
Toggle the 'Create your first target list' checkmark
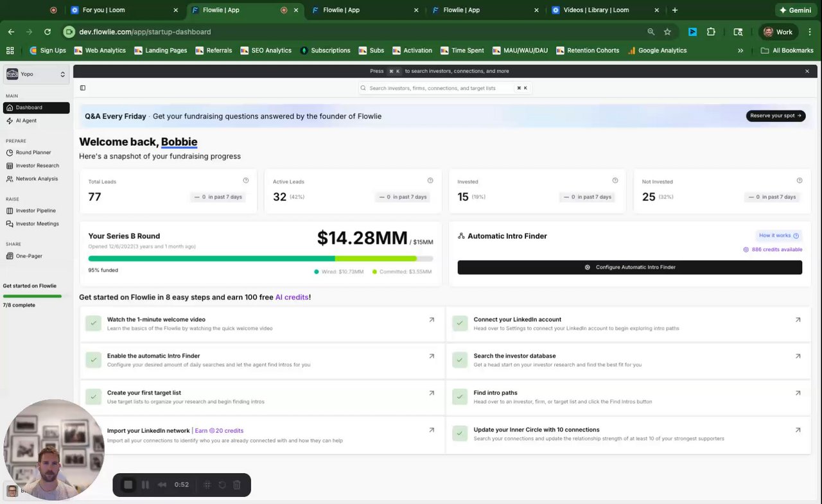point(94,397)
